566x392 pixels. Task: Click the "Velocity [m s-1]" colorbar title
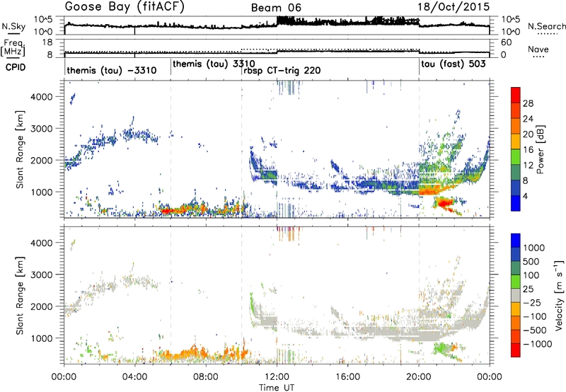click(559, 295)
